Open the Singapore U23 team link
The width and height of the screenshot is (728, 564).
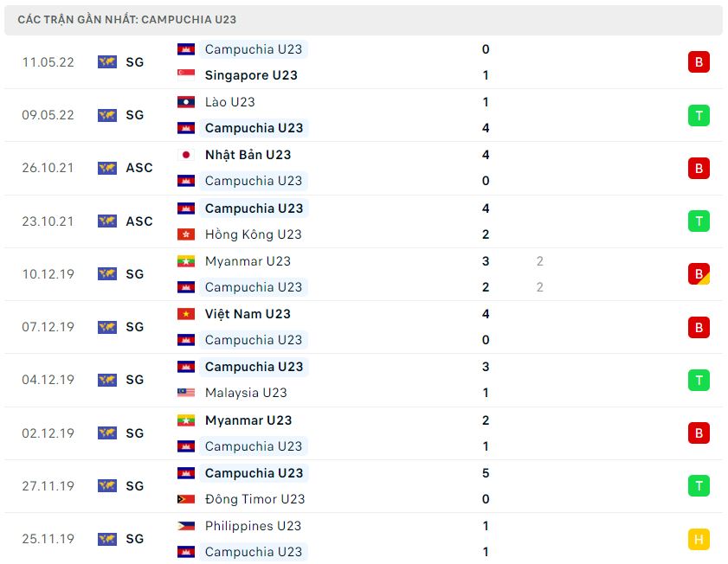tap(251, 75)
